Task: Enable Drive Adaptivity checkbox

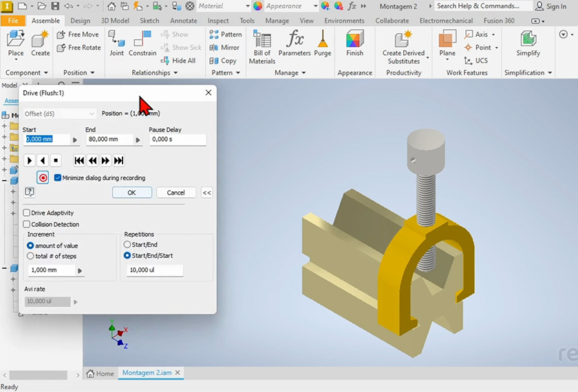Action: pyautogui.click(x=27, y=213)
